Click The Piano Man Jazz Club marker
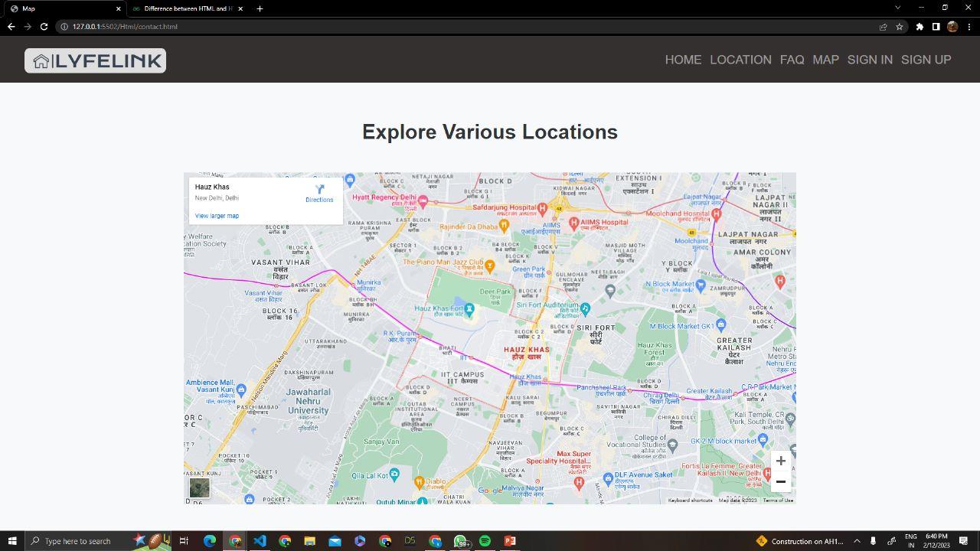980x551 pixels. [490, 266]
